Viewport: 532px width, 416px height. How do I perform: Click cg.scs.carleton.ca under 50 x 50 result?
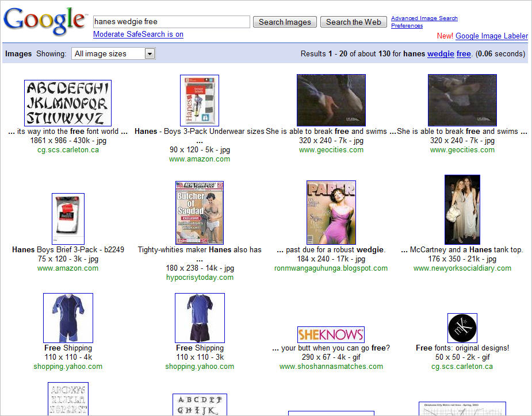[x=462, y=367]
